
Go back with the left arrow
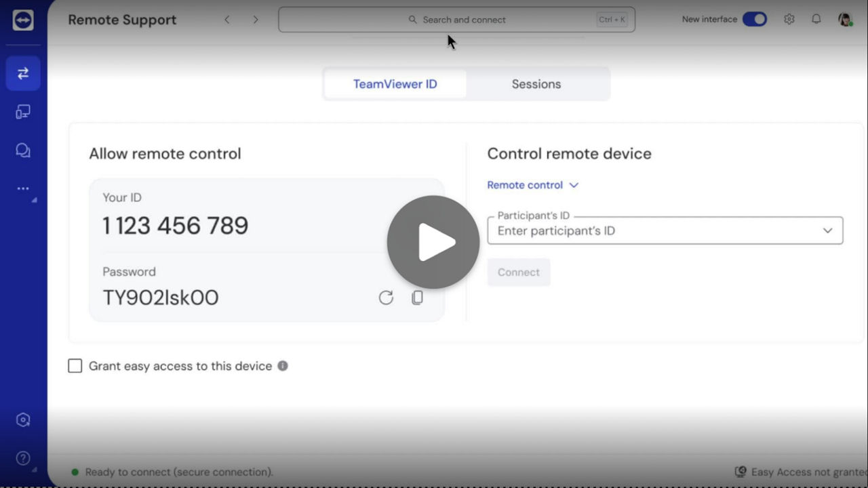coord(227,20)
